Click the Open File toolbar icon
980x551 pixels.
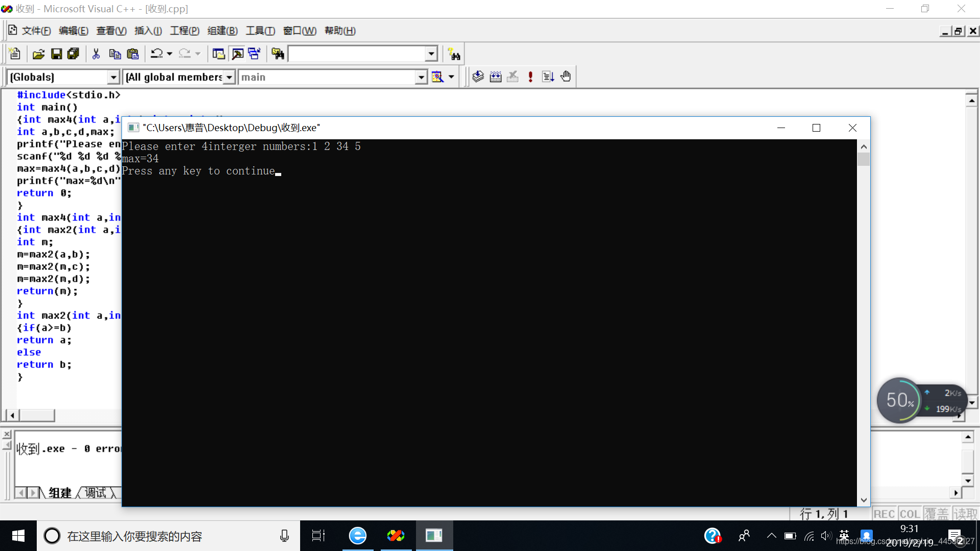38,54
